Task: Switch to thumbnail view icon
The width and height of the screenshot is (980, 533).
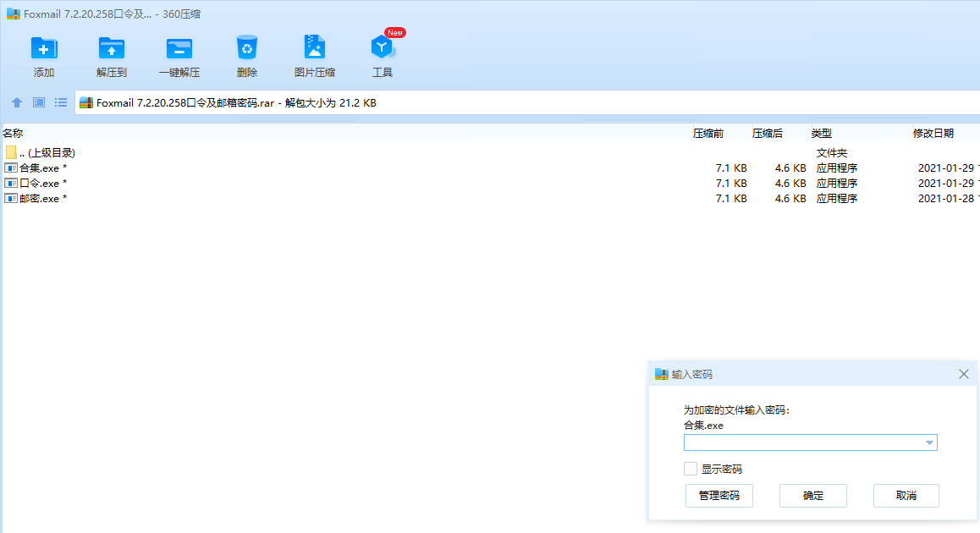Action: 39,102
